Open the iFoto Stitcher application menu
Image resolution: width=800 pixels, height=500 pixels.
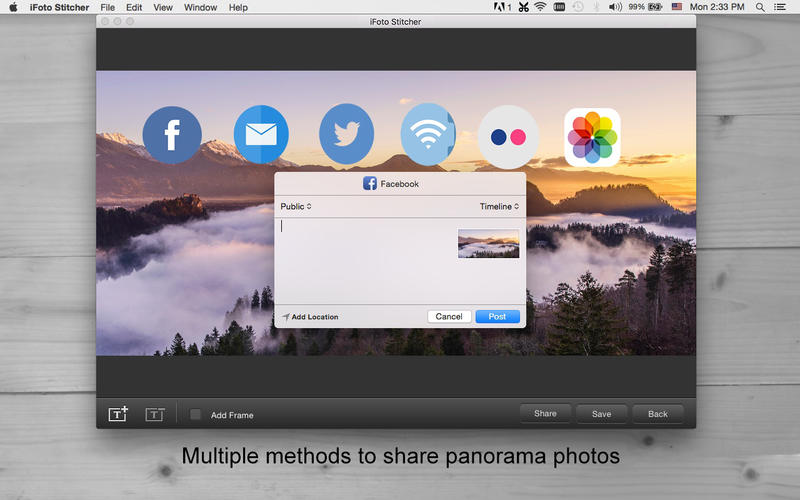pyautogui.click(x=59, y=7)
